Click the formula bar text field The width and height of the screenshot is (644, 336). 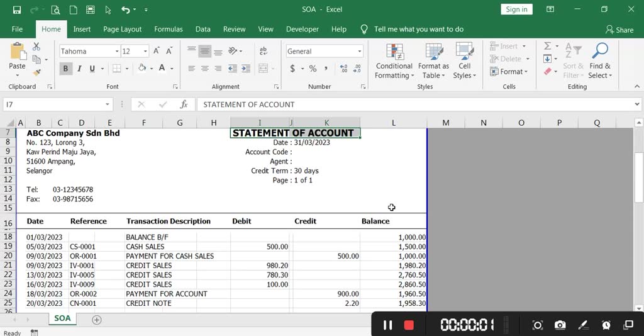pos(415,104)
